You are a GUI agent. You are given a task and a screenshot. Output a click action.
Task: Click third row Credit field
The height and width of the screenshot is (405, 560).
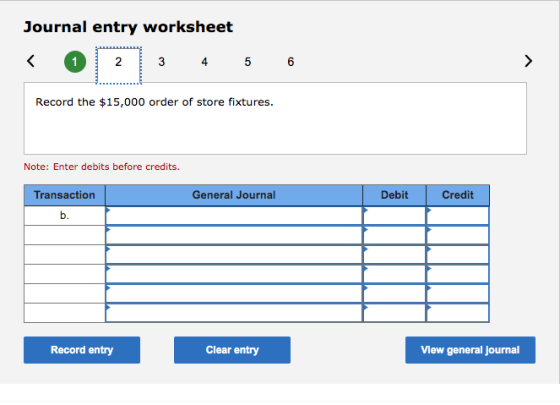click(x=458, y=255)
